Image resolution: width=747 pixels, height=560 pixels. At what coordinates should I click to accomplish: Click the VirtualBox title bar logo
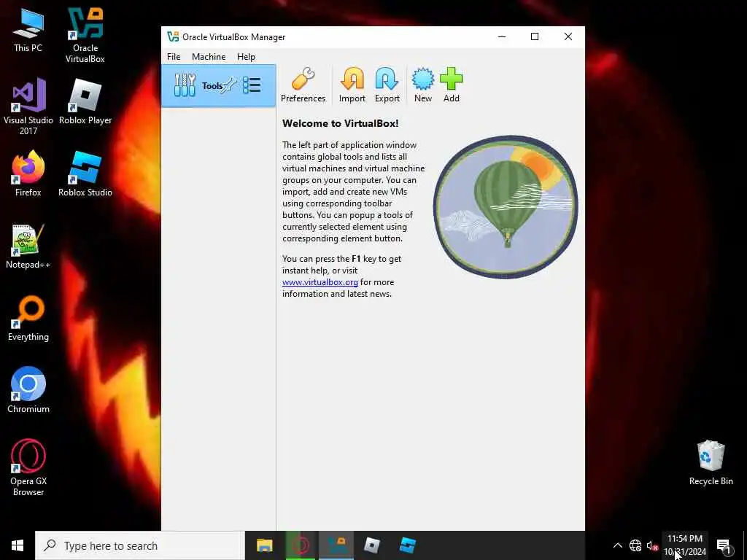pos(173,36)
